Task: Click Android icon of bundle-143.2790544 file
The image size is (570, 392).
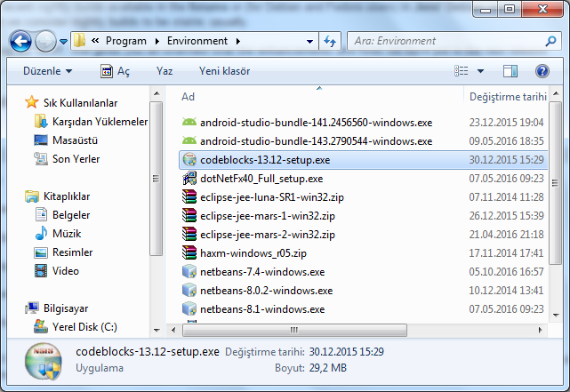Action: [x=189, y=141]
